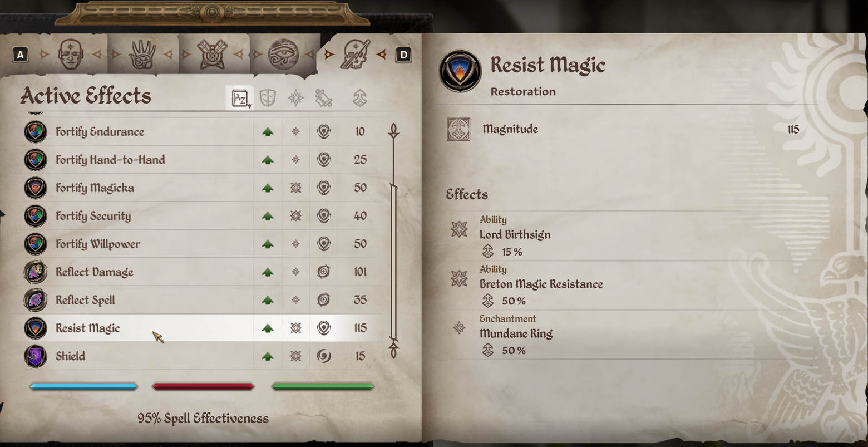The height and width of the screenshot is (447, 868).
Task: Sort by the star source-type column
Action: 295,99
